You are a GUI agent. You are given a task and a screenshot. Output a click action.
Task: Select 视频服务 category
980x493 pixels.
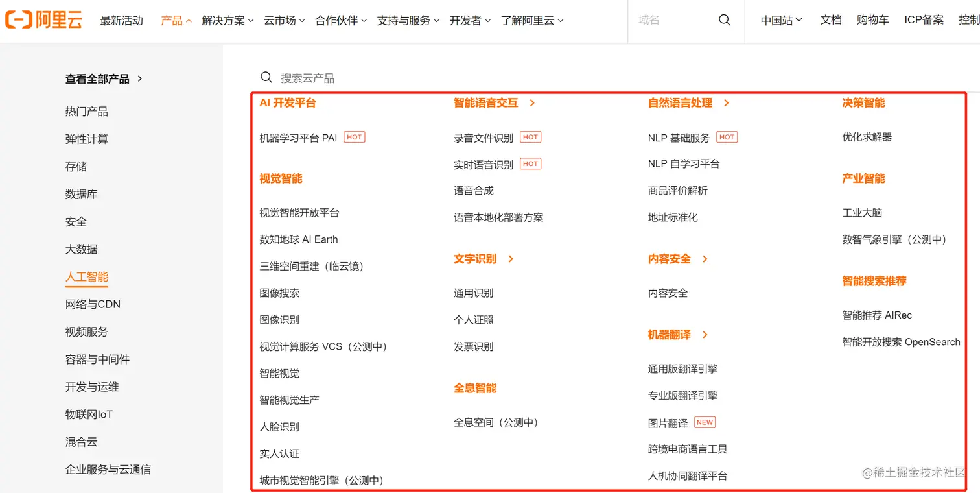tap(87, 332)
